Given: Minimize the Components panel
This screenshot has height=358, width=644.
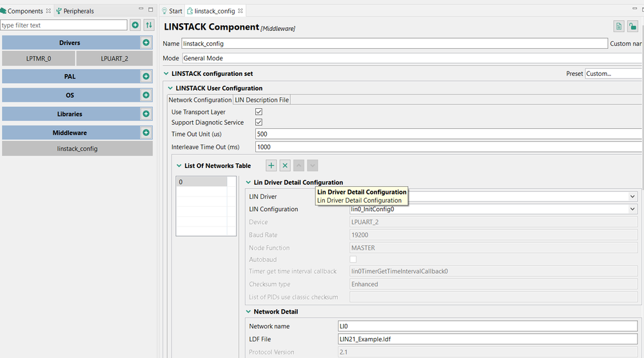Looking at the screenshot, I should [141, 8].
